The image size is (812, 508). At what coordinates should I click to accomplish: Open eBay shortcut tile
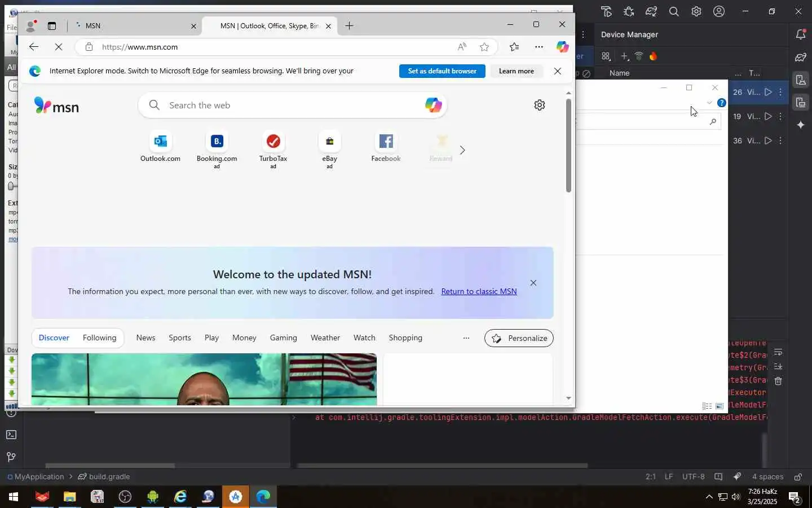[x=330, y=150]
